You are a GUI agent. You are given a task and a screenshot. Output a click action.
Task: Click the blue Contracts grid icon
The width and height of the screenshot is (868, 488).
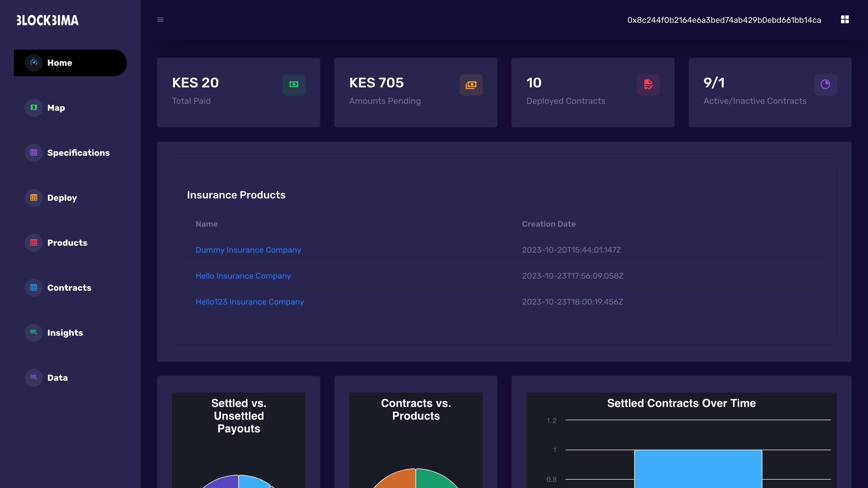(34, 288)
